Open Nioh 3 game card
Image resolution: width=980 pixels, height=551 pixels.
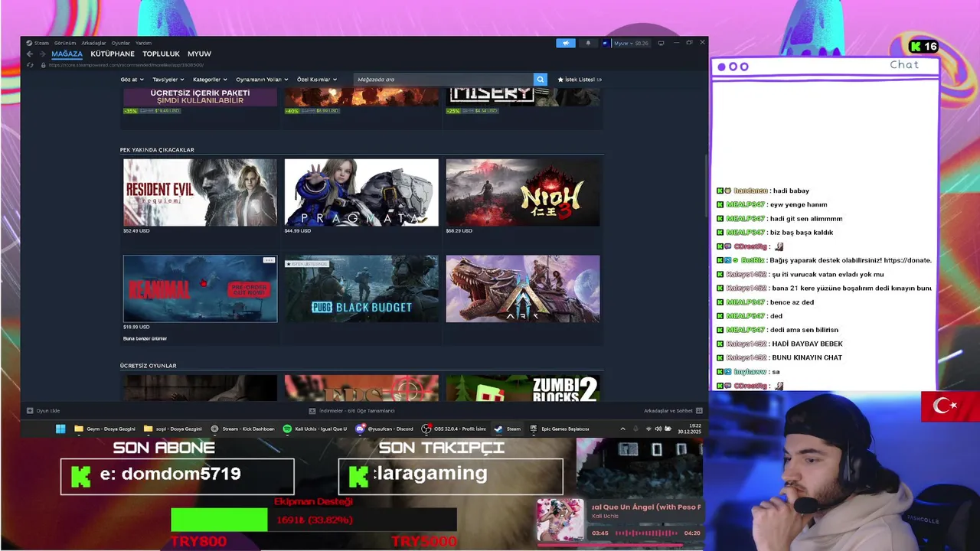[x=523, y=192]
